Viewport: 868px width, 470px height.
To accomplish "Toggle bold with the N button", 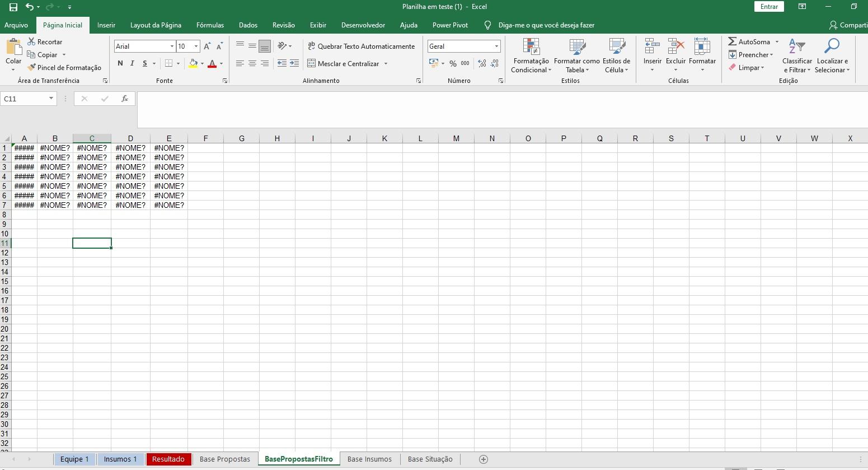I will click(120, 63).
